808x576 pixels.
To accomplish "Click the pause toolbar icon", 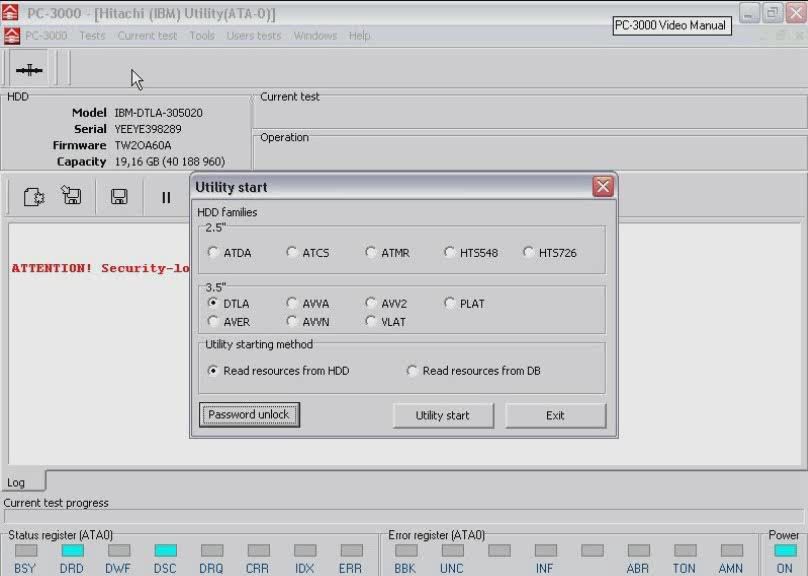I will click(x=166, y=197).
